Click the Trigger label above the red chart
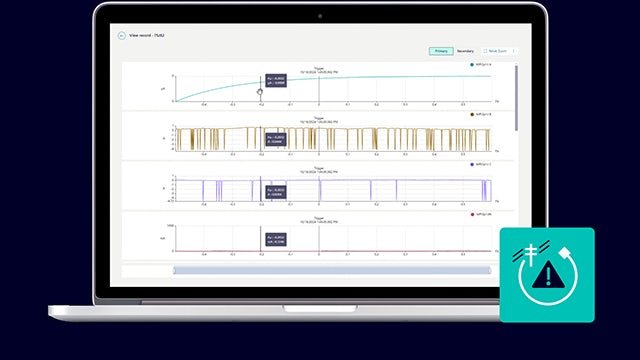 (319, 218)
